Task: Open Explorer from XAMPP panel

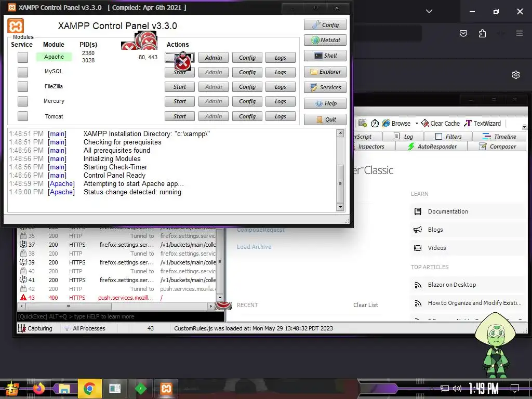Action: [325, 72]
